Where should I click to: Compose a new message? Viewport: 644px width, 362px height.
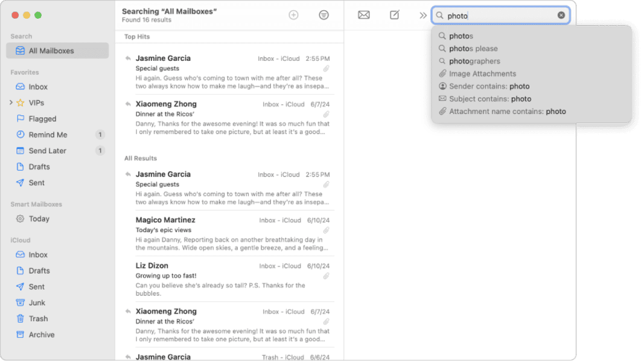point(394,14)
